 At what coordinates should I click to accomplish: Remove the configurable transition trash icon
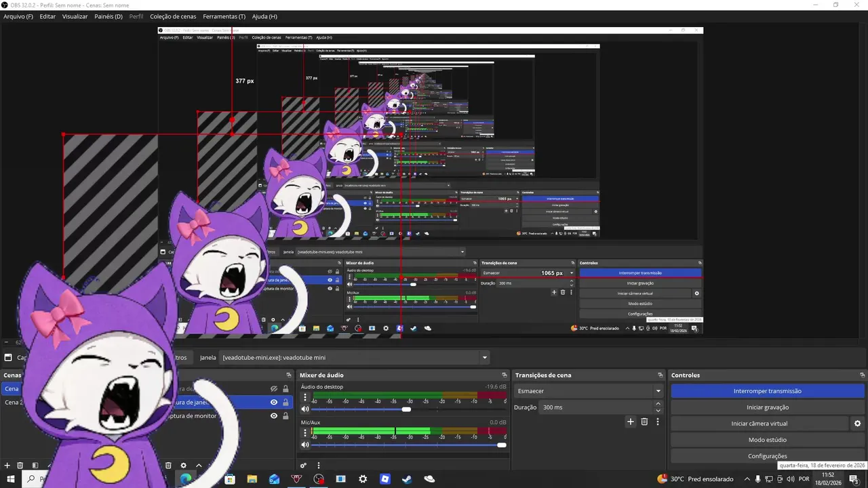[644, 422]
